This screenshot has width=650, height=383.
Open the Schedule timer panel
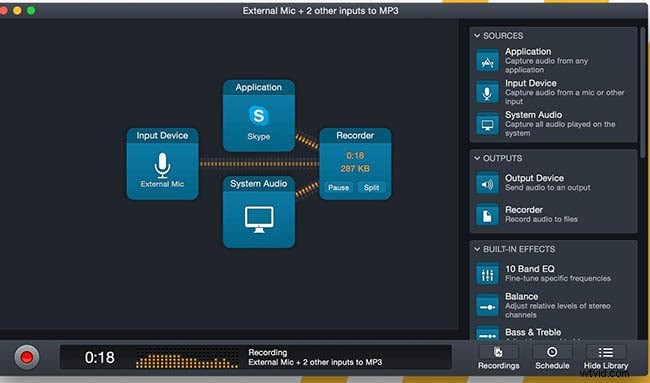coord(552,357)
